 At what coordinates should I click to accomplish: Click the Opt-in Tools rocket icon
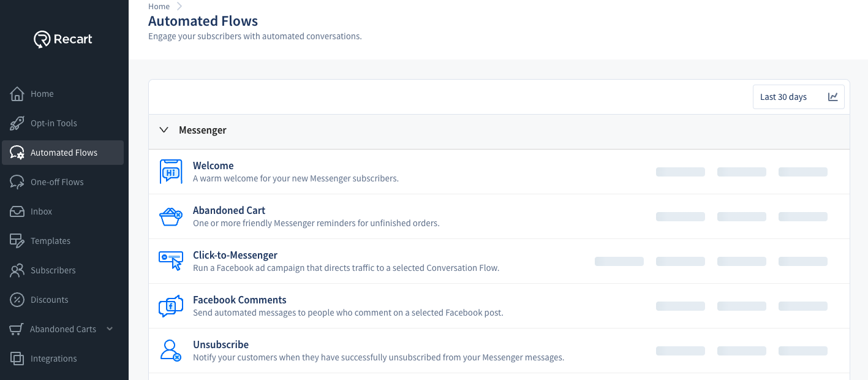click(17, 123)
